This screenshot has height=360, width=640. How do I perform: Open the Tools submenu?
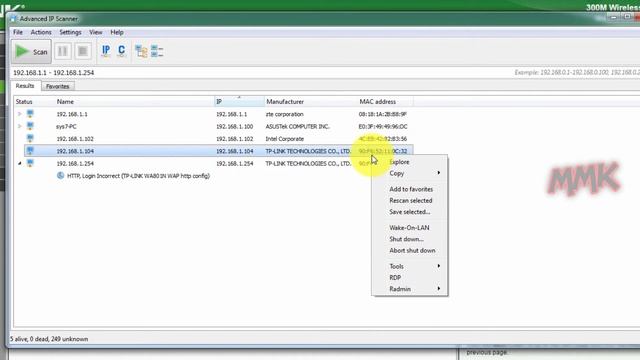point(410,266)
